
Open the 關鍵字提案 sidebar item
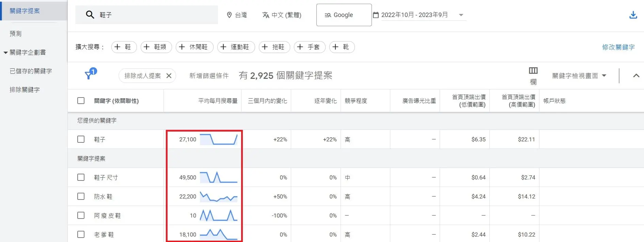pos(34,11)
